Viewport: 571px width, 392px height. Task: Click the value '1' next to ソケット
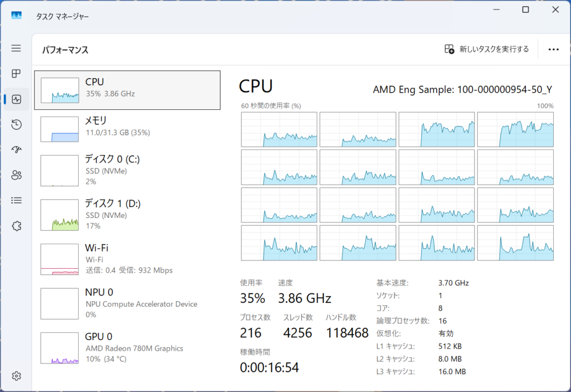[441, 296]
